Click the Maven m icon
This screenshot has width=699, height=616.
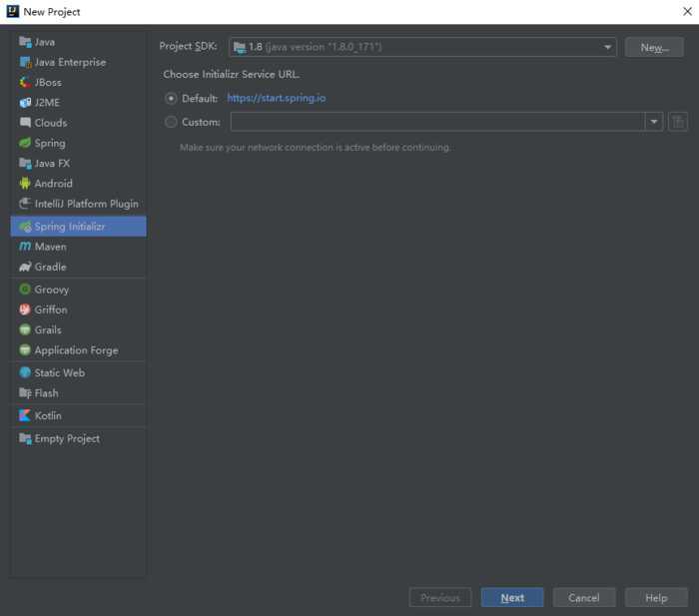(25, 247)
